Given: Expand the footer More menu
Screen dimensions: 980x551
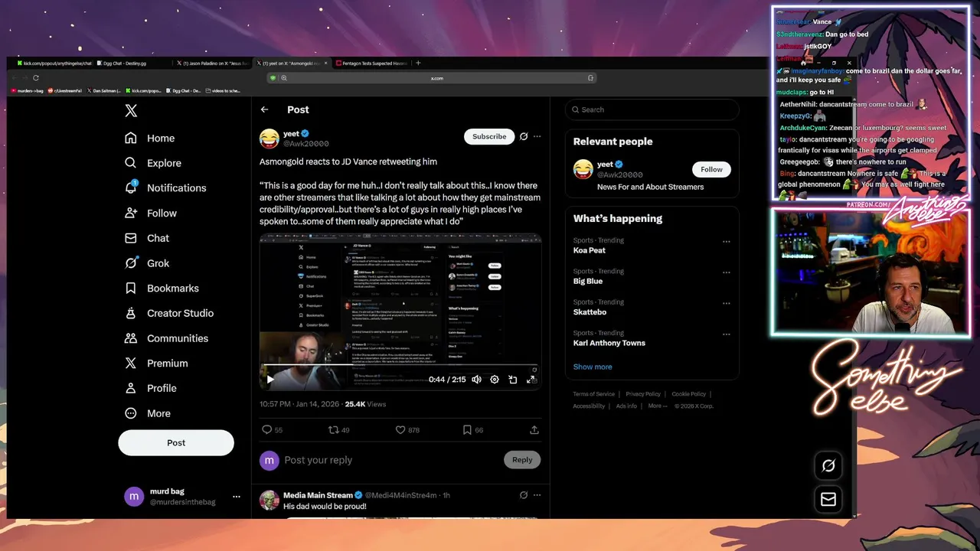Looking at the screenshot, I should [x=658, y=406].
